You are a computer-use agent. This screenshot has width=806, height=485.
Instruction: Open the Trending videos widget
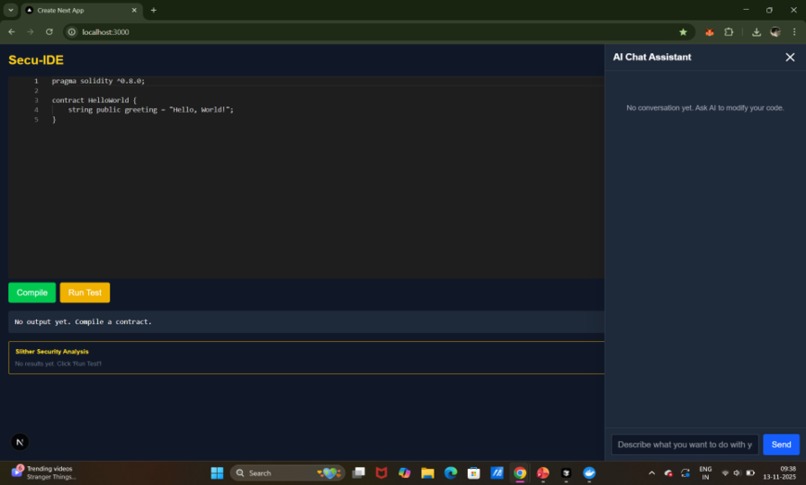pos(44,473)
